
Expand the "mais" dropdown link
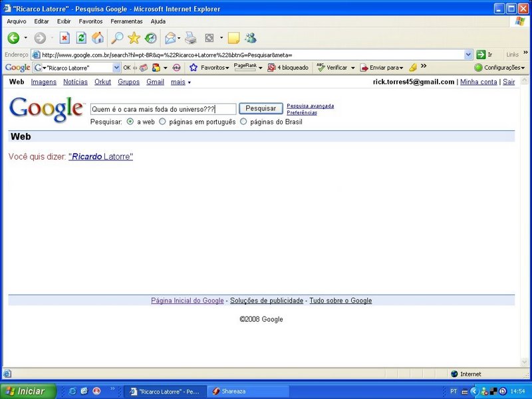tap(181, 82)
